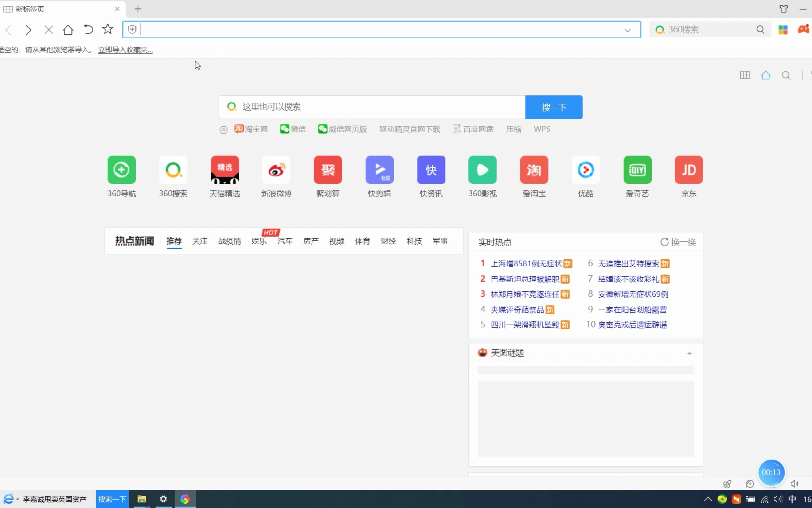The width and height of the screenshot is (812, 508).
Task: Switch to grid view icon on the page
Action: (745, 75)
